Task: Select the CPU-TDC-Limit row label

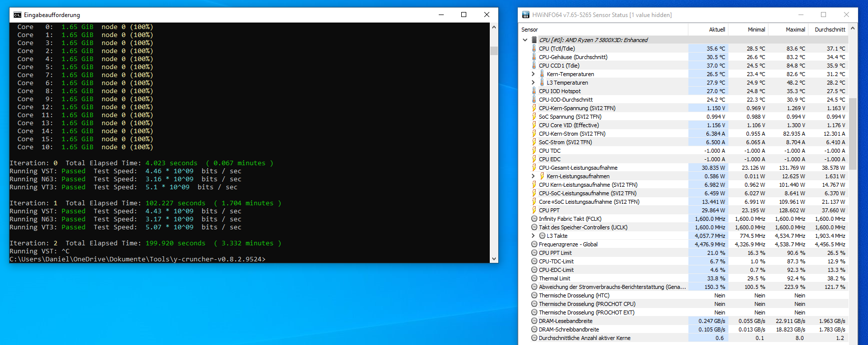Action: [556, 261]
